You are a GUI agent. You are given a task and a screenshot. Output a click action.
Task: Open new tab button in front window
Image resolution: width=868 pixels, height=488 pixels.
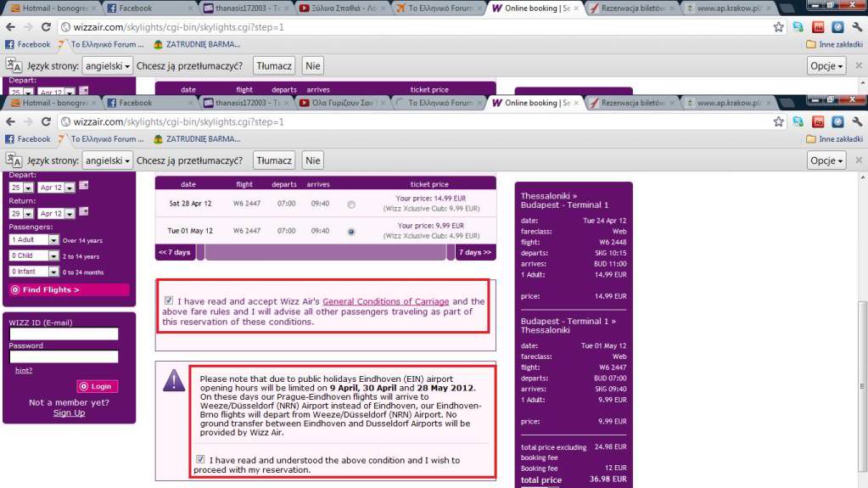pos(786,103)
